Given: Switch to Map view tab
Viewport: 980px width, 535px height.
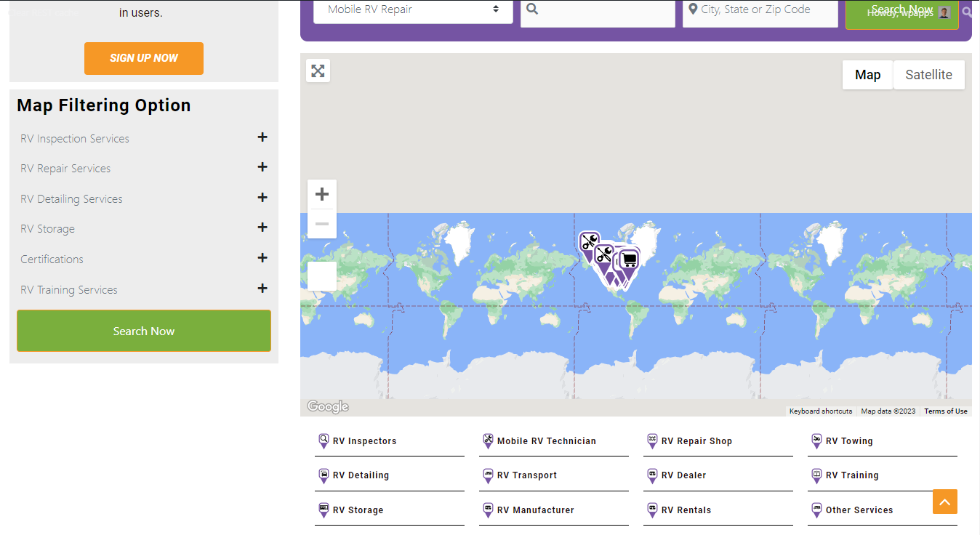Looking at the screenshot, I should click(x=867, y=75).
